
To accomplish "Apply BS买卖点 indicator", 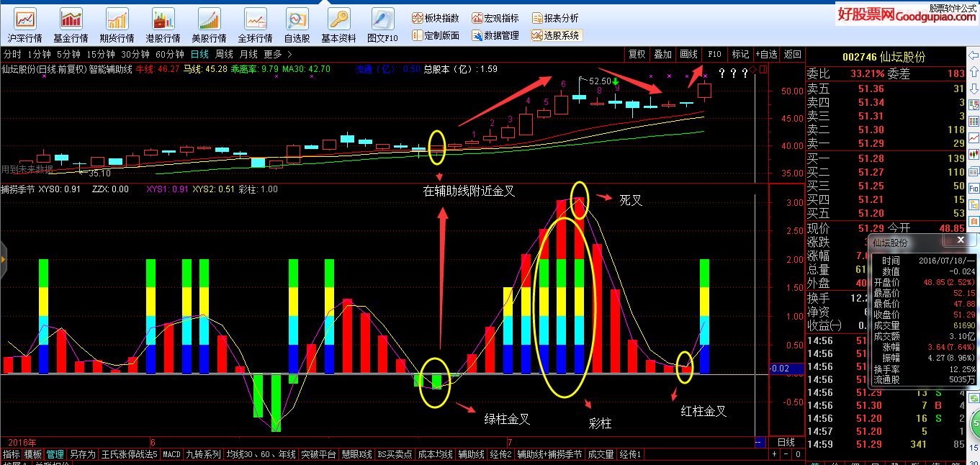I will [x=395, y=454].
